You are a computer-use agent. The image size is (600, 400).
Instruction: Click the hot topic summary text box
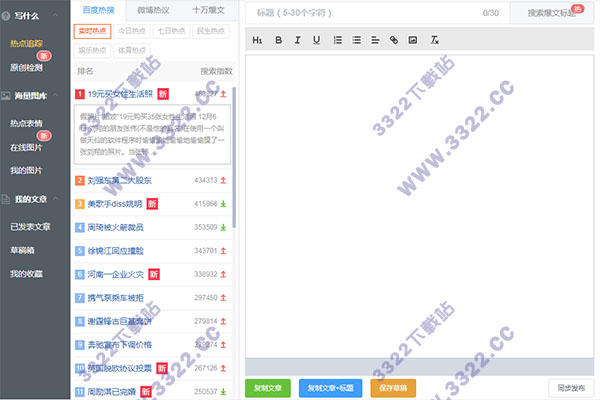[x=152, y=134]
